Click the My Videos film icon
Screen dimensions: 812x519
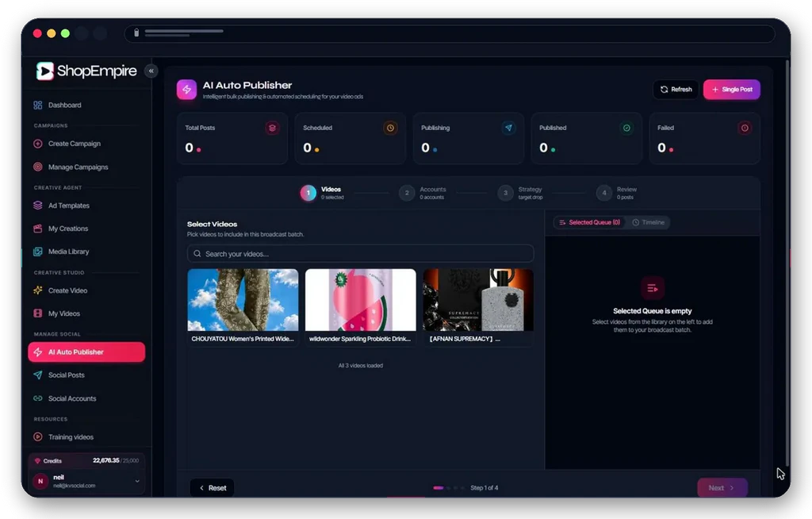point(38,313)
